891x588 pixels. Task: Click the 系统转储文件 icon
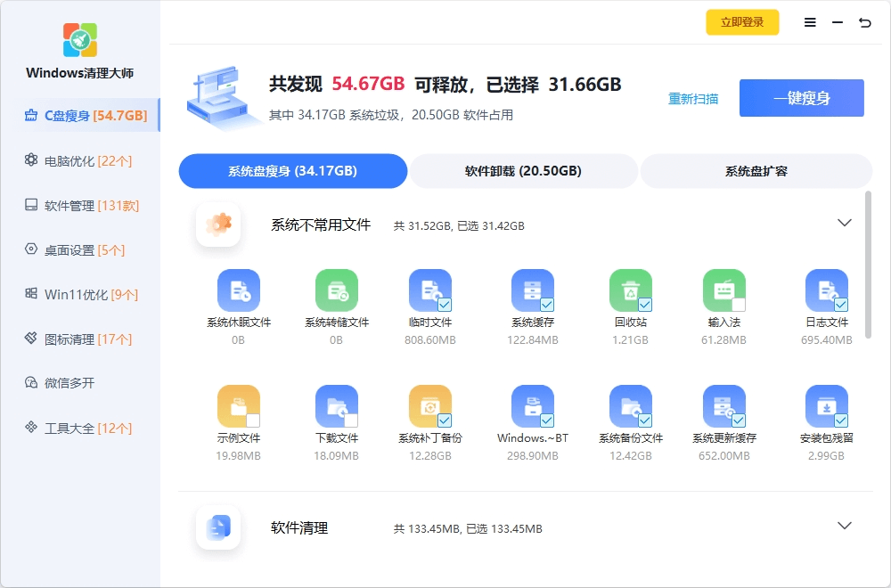(x=337, y=290)
